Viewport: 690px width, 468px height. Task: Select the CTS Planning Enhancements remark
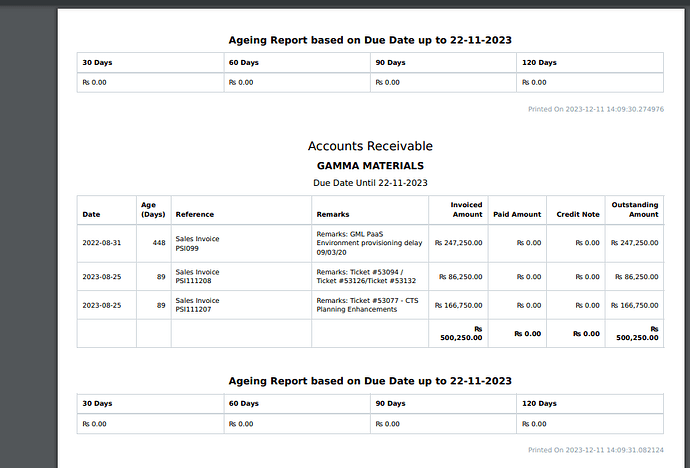click(x=367, y=305)
